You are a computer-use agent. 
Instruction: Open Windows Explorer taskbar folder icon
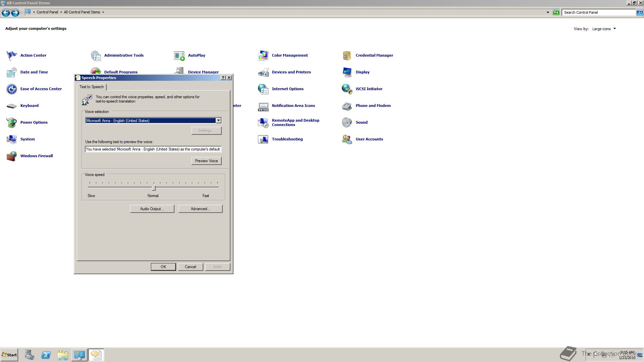point(63,355)
